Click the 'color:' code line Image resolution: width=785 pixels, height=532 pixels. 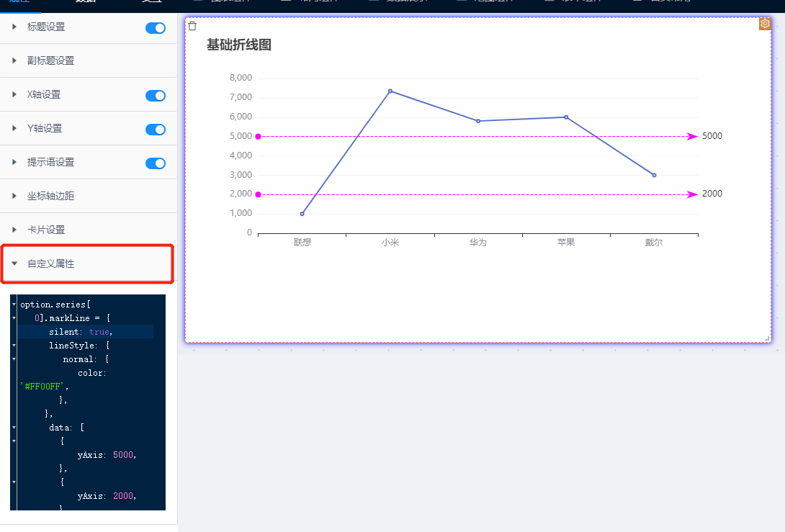[x=92, y=373]
